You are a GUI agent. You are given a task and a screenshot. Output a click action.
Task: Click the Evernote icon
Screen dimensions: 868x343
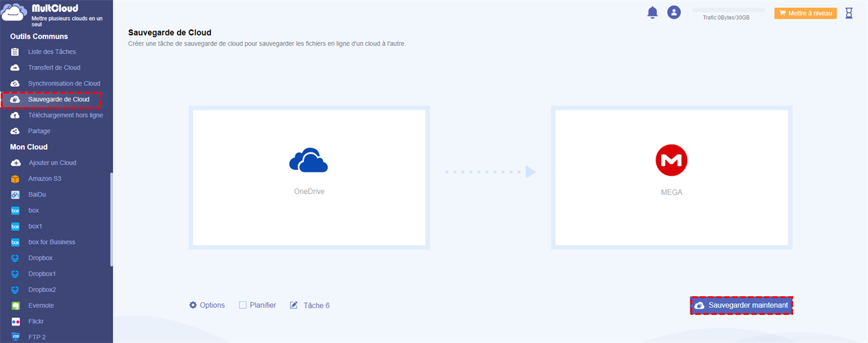(15, 306)
